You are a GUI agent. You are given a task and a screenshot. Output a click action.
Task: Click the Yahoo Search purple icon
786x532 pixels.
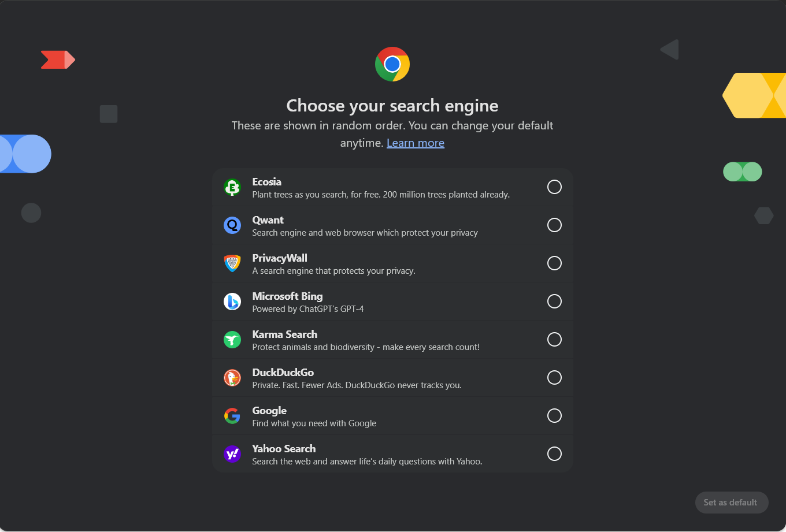click(x=232, y=454)
